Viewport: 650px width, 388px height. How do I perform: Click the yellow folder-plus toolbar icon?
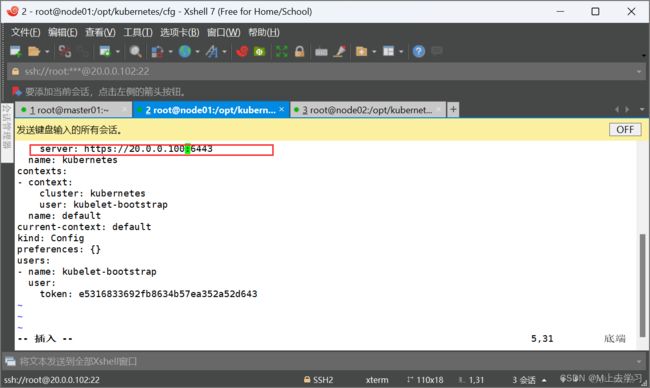361,51
